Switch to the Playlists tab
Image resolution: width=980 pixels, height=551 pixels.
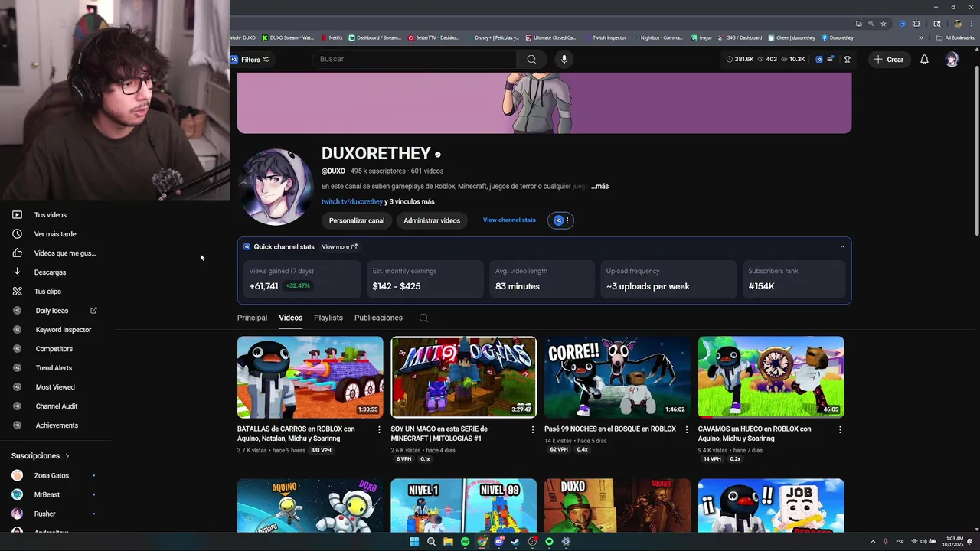[328, 318]
